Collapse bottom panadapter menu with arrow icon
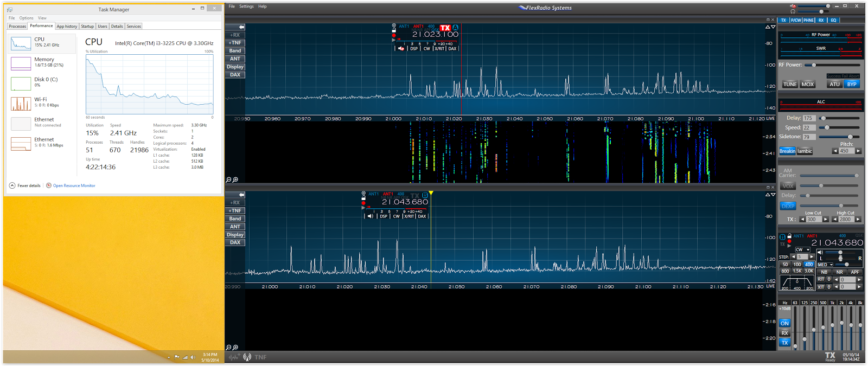Screen dimensions: 868x366 click(x=241, y=195)
